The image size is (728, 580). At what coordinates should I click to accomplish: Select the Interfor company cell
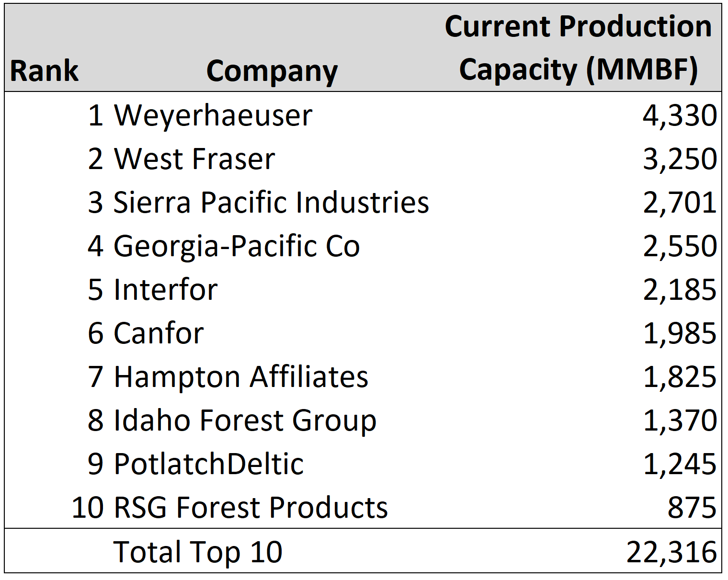pos(166,290)
